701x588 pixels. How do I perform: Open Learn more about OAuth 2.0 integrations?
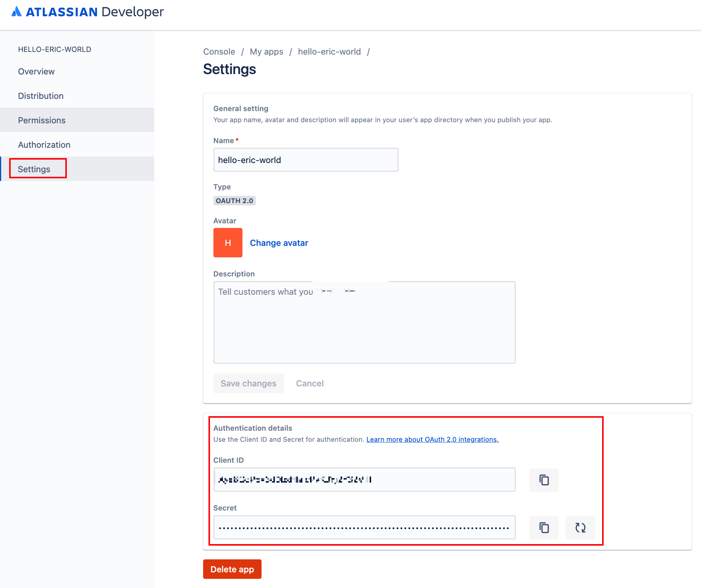click(433, 439)
